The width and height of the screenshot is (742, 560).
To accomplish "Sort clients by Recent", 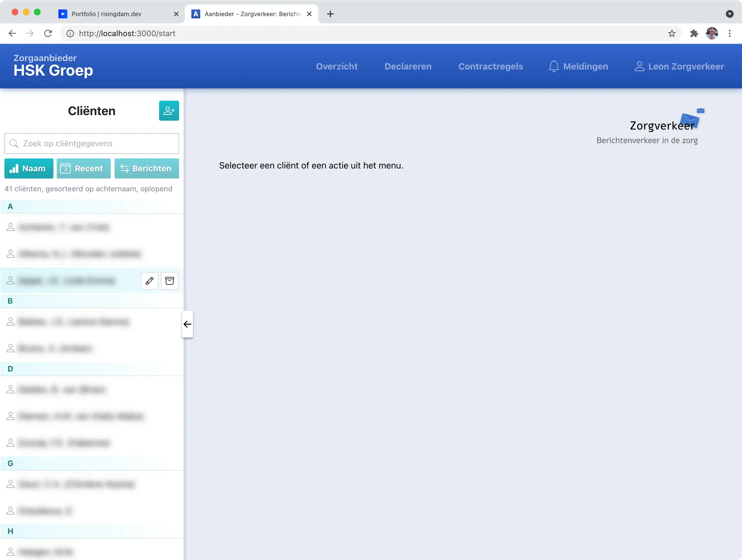I will tap(83, 168).
